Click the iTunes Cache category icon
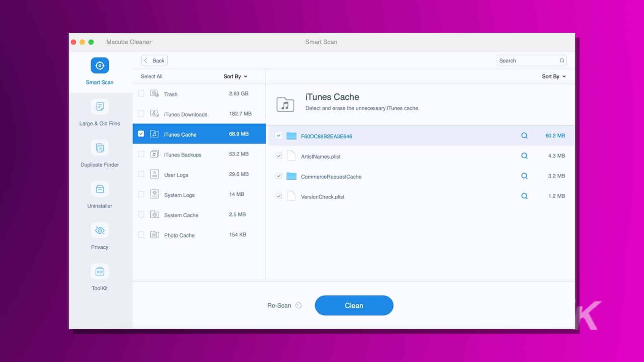The width and height of the screenshot is (644, 362). point(155,134)
